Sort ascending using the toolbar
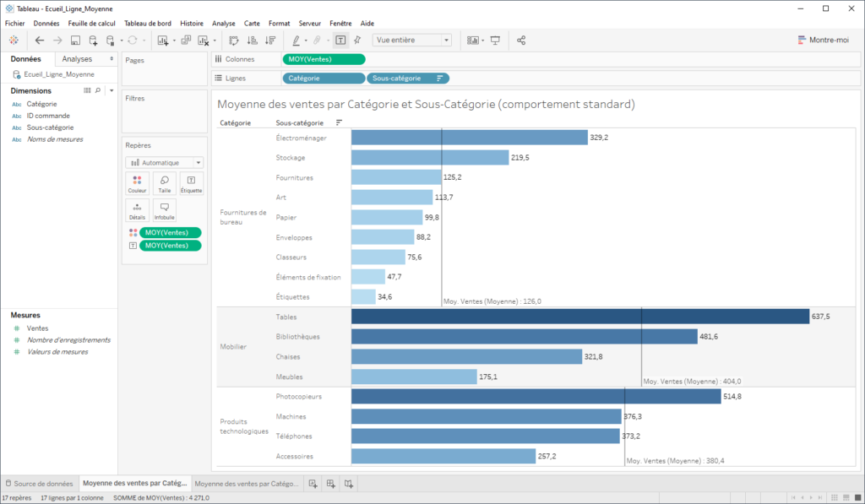This screenshot has height=504, width=865. (x=252, y=41)
